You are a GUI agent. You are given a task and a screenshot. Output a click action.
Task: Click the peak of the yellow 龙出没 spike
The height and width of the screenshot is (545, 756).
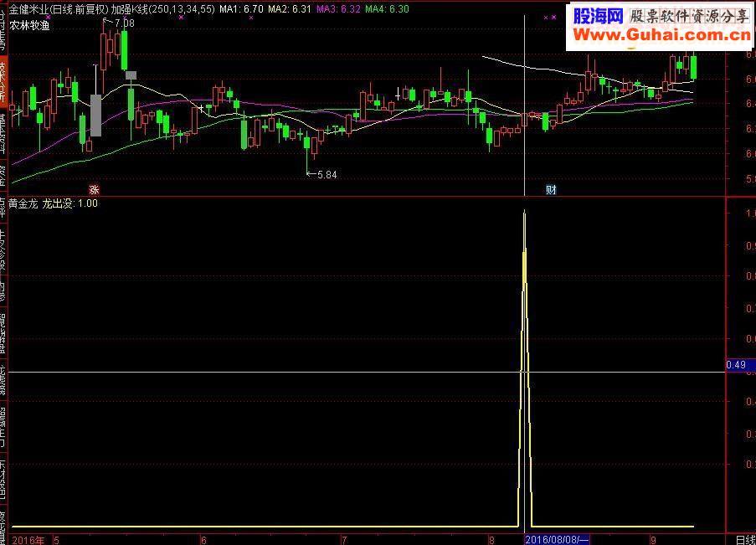[x=525, y=211]
